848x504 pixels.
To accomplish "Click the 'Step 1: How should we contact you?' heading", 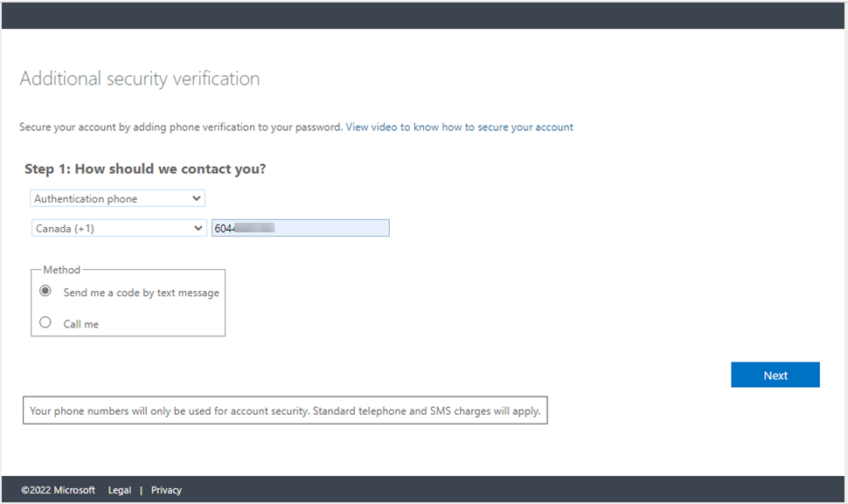I will (x=145, y=169).
